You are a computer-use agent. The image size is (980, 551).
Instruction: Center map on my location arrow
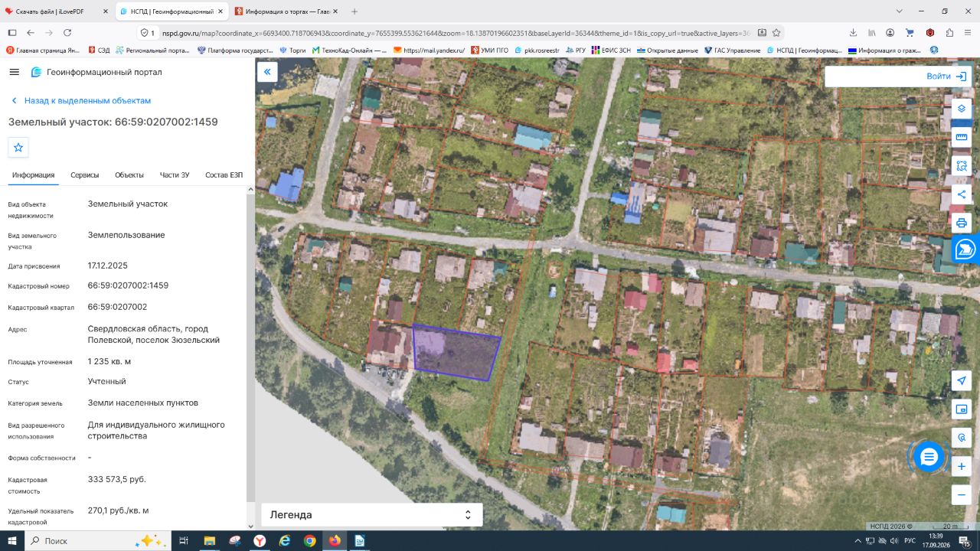pos(962,380)
